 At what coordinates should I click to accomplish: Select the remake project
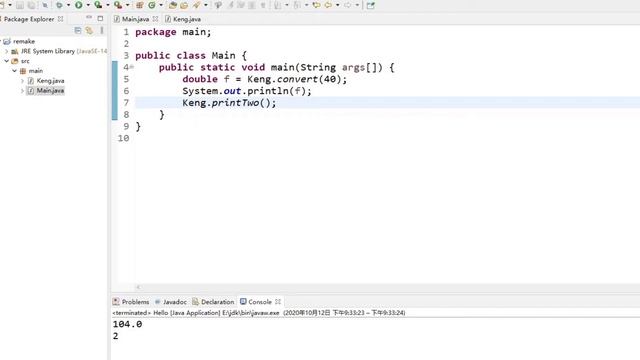(x=24, y=41)
